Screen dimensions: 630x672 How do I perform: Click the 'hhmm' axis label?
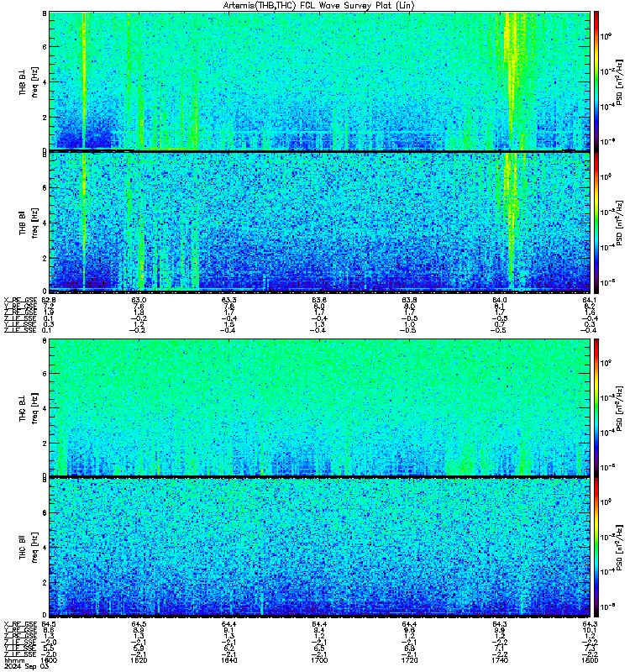coord(16,660)
